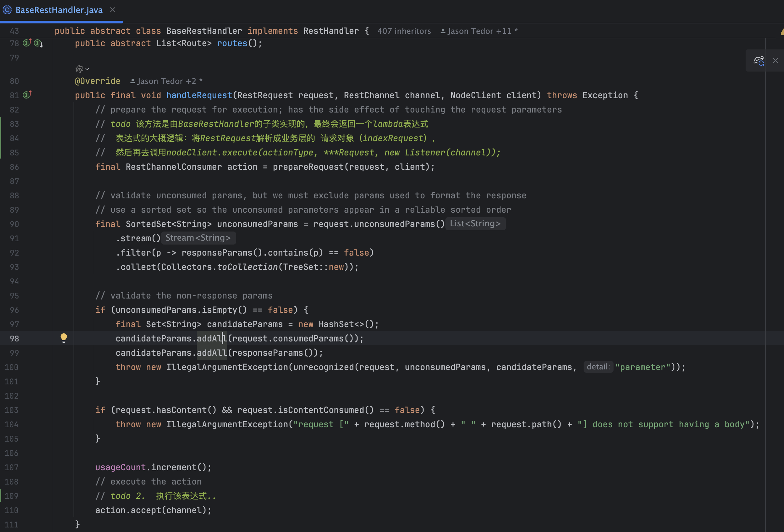
Task: Click the usageCount field on line 107
Action: pyautogui.click(x=120, y=467)
